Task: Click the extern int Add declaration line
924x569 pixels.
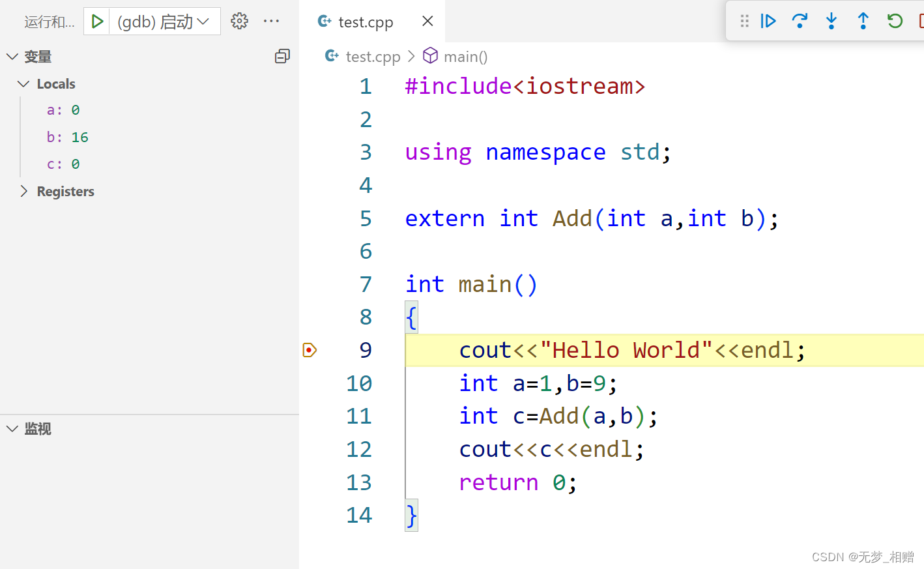Action: point(592,218)
